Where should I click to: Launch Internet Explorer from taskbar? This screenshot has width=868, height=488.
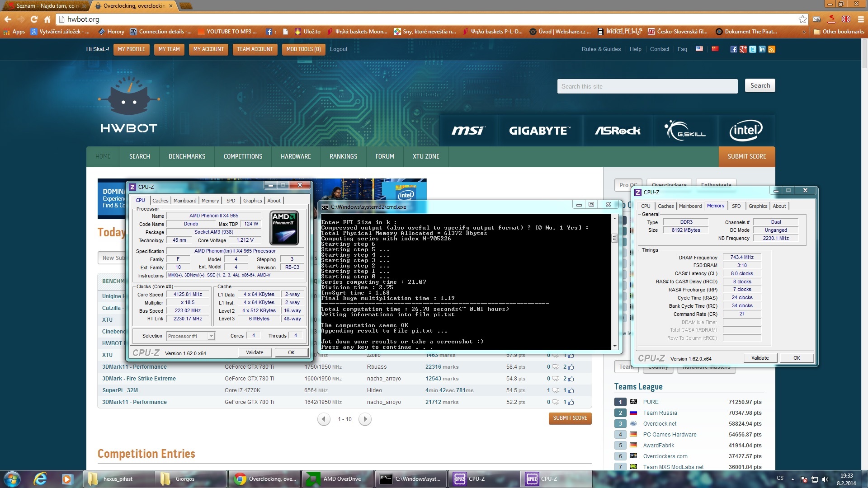pyautogui.click(x=40, y=479)
